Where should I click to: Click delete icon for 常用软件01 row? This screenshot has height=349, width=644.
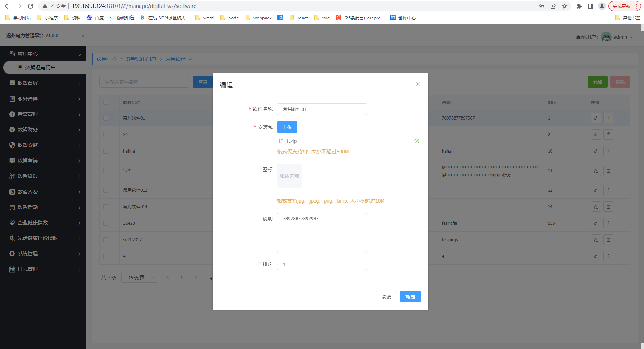608,118
